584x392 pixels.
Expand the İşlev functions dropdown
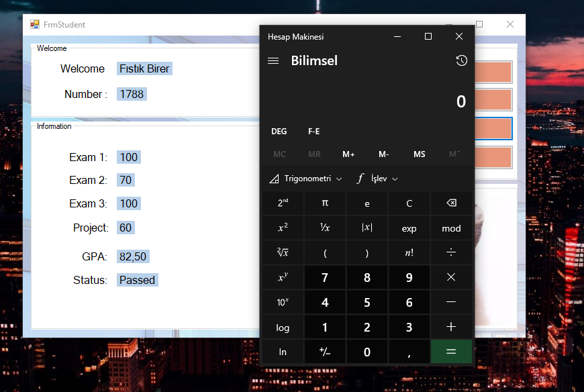pos(377,179)
